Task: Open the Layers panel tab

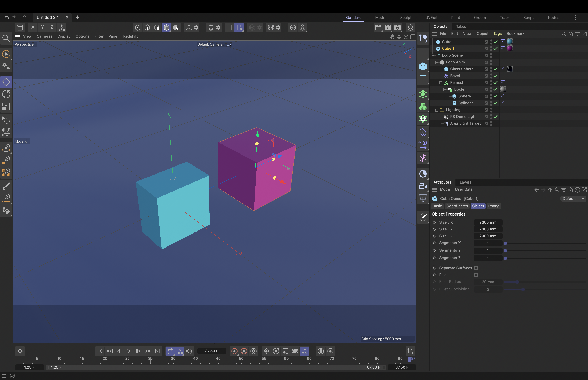Action: point(465,182)
